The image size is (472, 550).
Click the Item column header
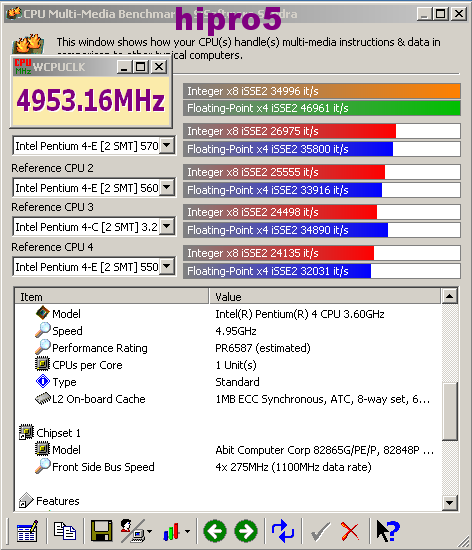tap(112, 296)
